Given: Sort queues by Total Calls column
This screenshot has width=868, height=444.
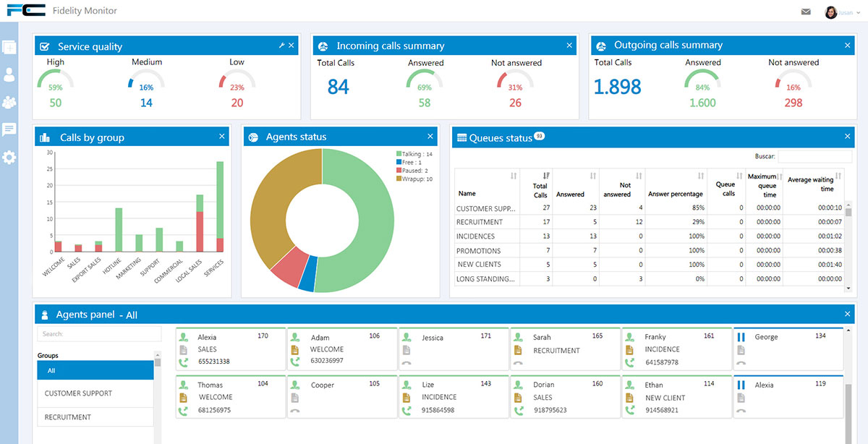Looking at the screenshot, I should tap(545, 176).
